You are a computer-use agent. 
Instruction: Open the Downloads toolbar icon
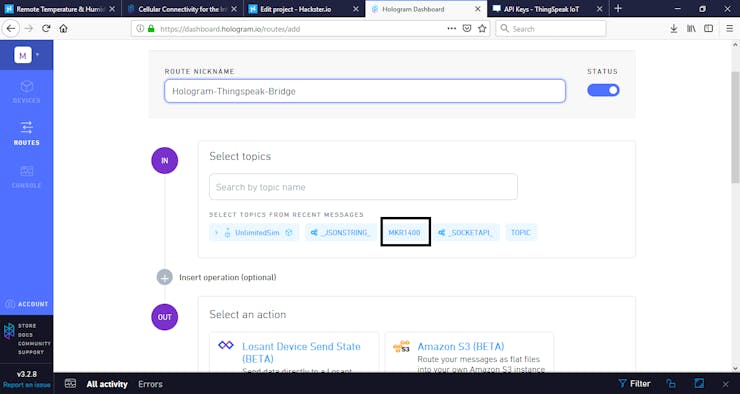tap(674, 29)
